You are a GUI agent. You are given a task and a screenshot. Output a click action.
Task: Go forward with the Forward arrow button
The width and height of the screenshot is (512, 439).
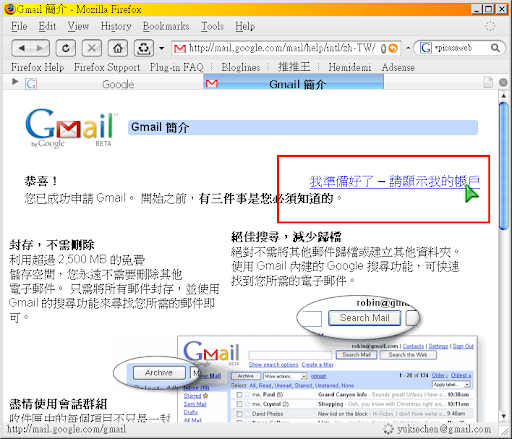tap(40, 48)
